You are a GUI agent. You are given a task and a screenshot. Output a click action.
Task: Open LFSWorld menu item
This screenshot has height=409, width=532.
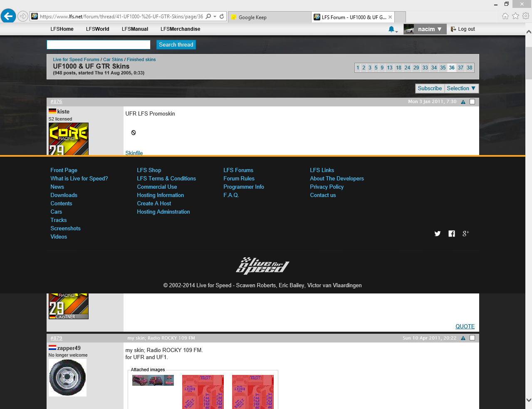(x=97, y=29)
